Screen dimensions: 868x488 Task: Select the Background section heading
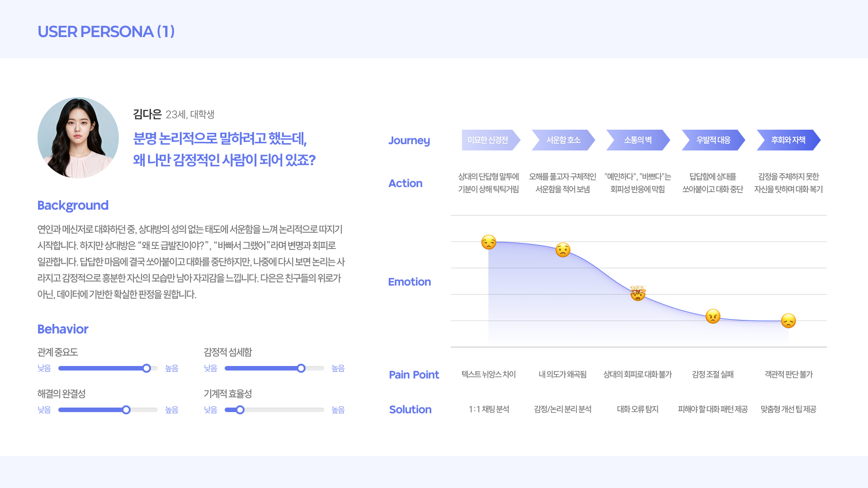pos(73,206)
